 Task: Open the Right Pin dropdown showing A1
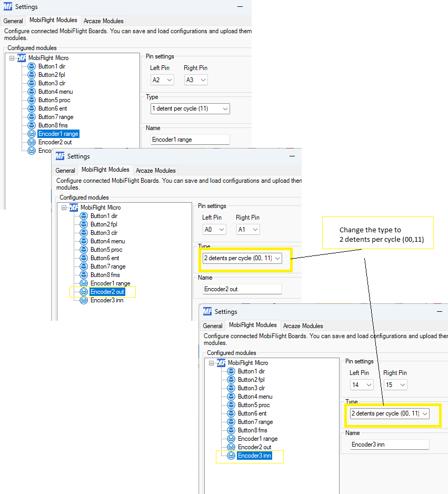pyautogui.click(x=248, y=230)
